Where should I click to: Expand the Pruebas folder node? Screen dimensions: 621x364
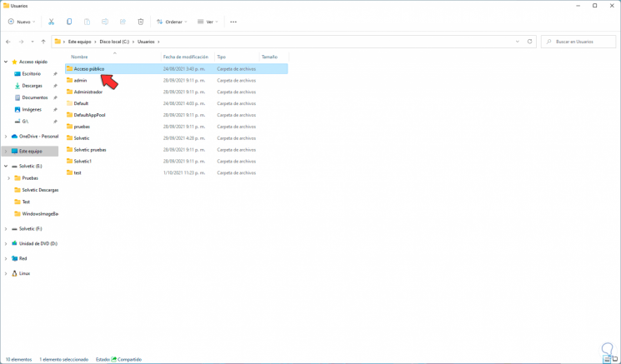(8, 178)
